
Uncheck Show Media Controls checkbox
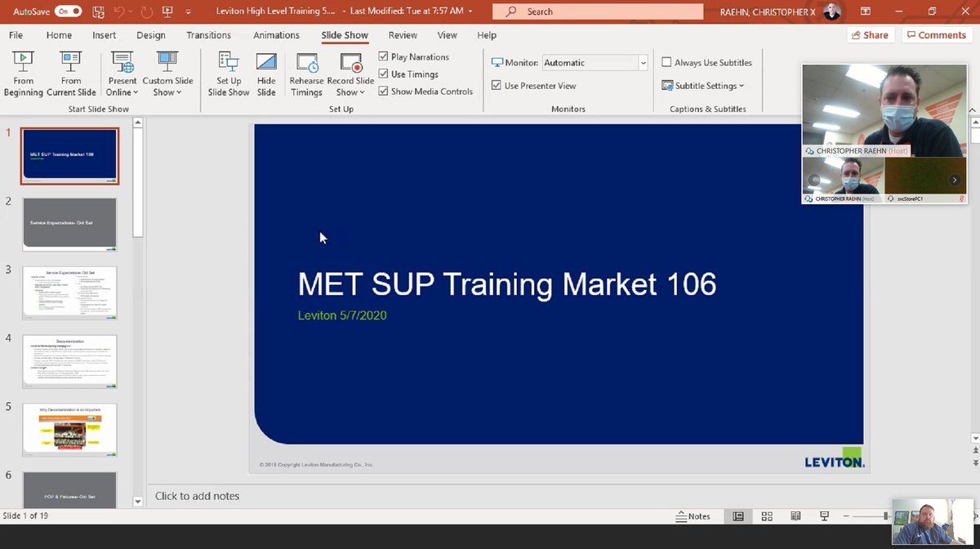384,91
